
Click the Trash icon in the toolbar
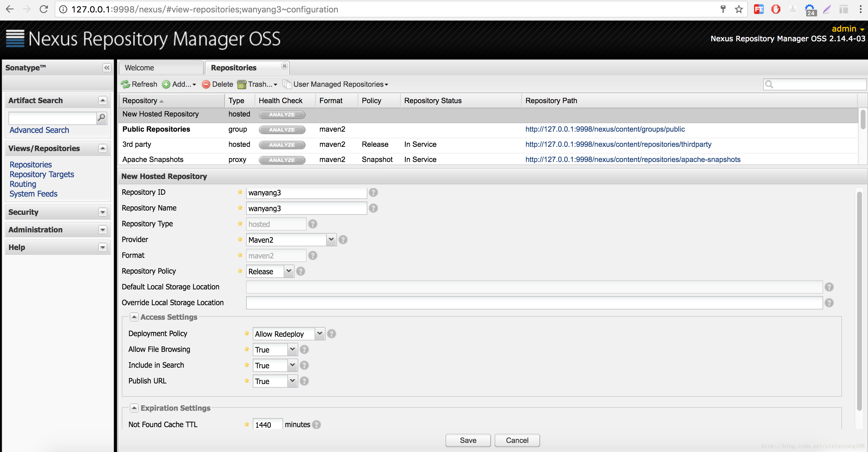242,84
